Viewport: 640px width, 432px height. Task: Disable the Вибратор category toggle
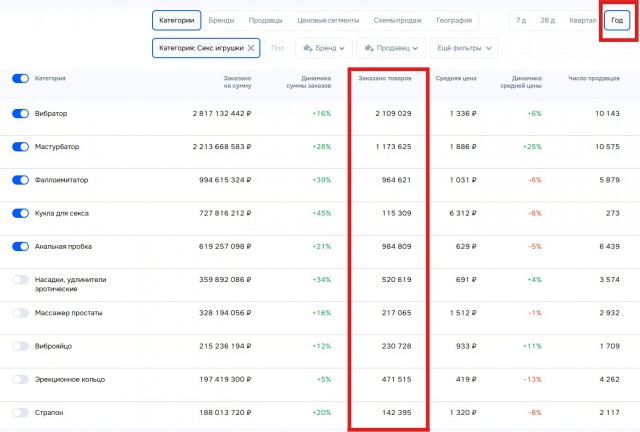20,114
